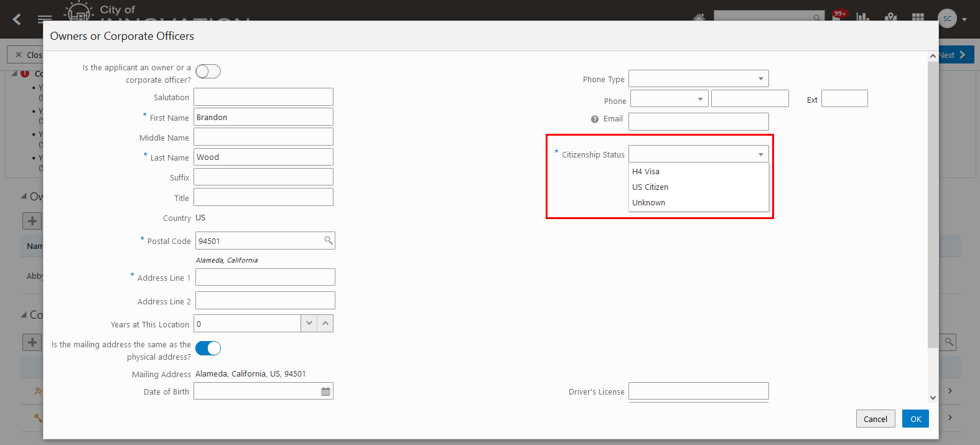Image resolution: width=980 pixels, height=445 pixels.
Task: Select H4 Visa citizenship option
Action: [699, 171]
